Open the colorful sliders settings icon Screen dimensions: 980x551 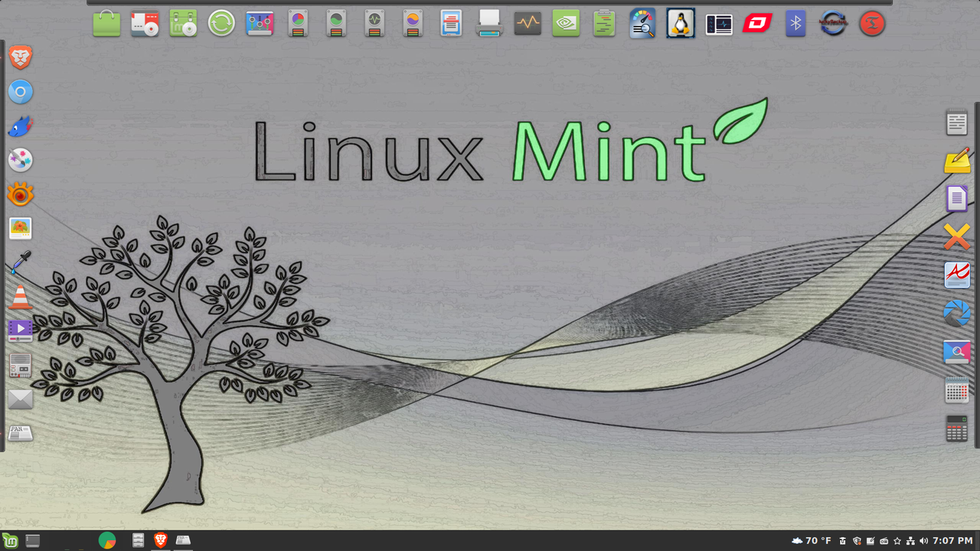[260, 24]
